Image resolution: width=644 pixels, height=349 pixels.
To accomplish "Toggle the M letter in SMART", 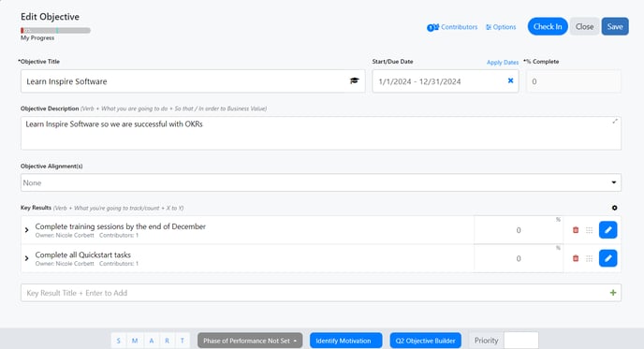I will [135, 341].
